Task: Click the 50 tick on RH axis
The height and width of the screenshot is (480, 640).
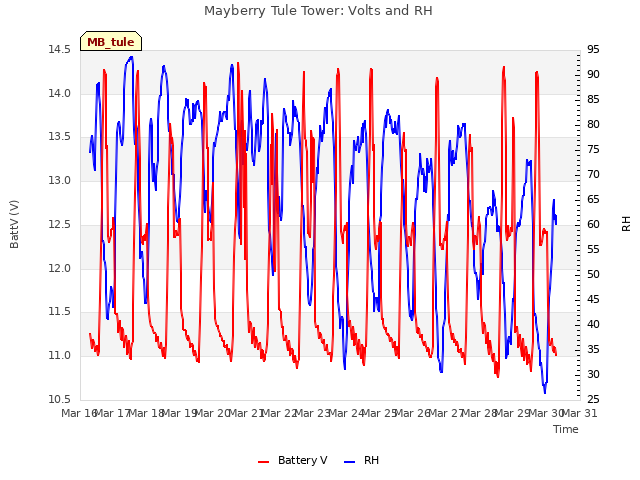Action: point(593,274)
